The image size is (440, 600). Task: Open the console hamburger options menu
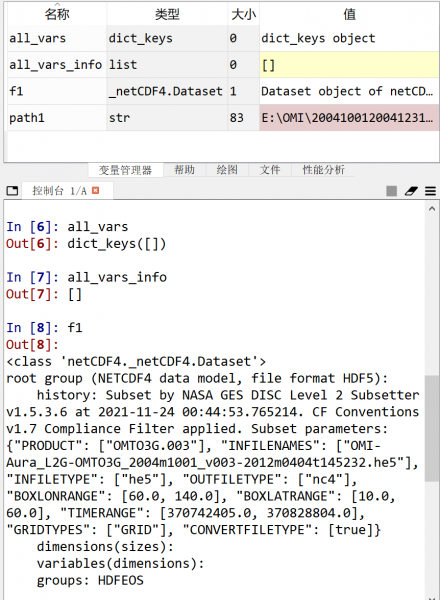click(430, 191)
